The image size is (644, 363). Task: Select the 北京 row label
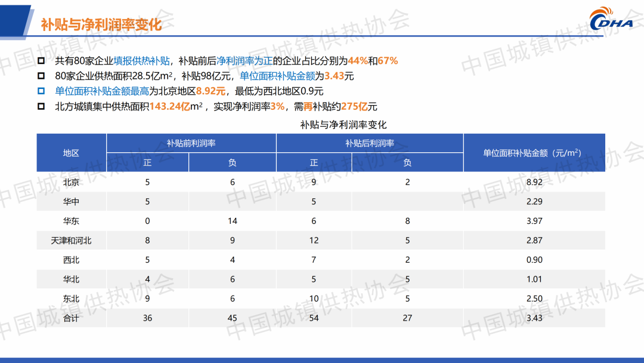pos(72,182)
